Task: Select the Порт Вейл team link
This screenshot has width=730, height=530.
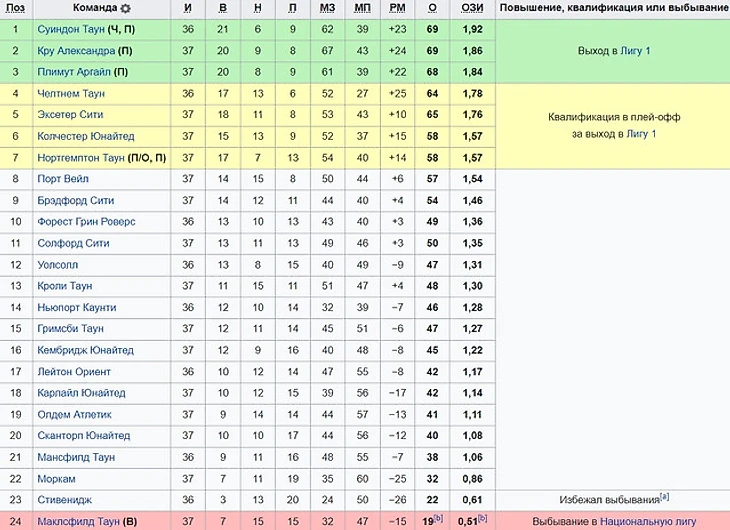Action: [x=63, y=179]
